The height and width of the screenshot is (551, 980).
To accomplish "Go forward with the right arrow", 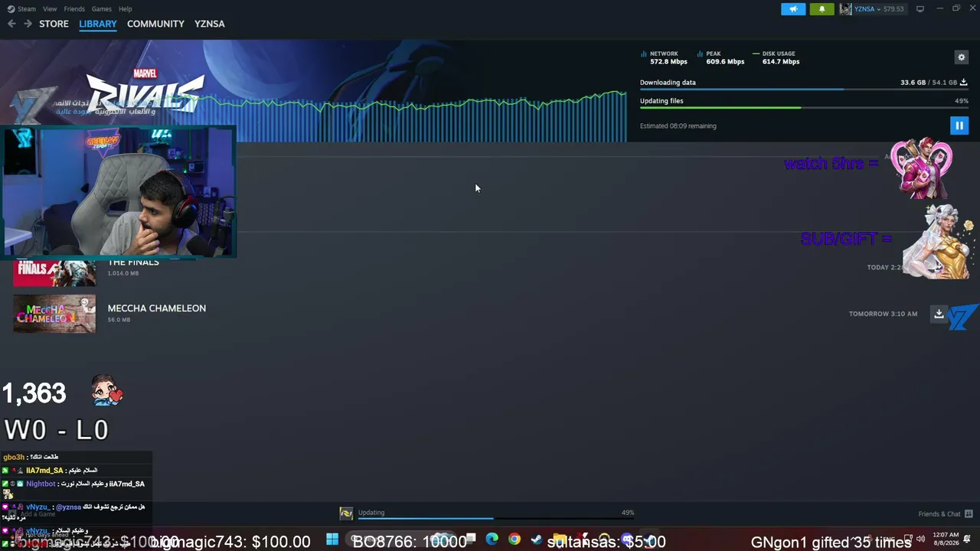I will [x=28, y=24].
